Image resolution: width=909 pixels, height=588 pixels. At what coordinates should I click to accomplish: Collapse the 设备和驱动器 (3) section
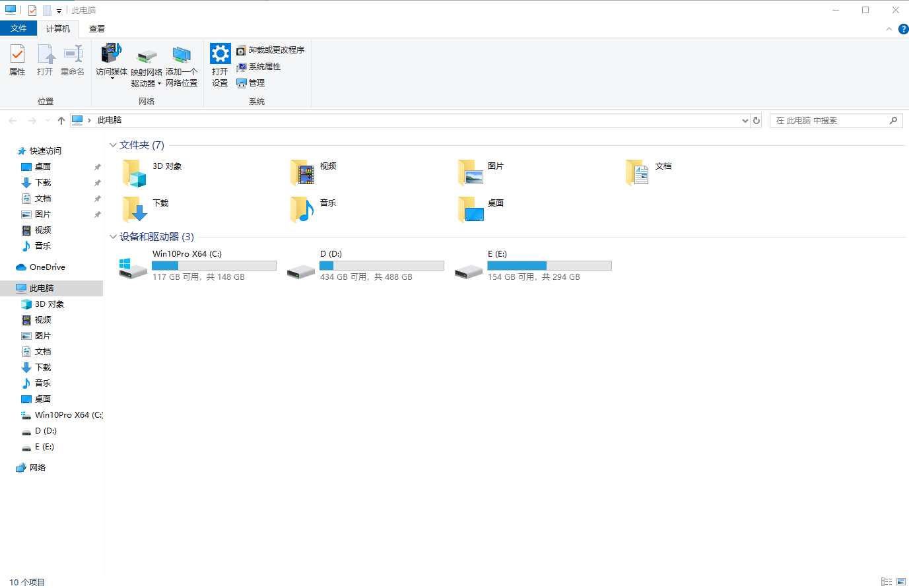pos(112,236)
